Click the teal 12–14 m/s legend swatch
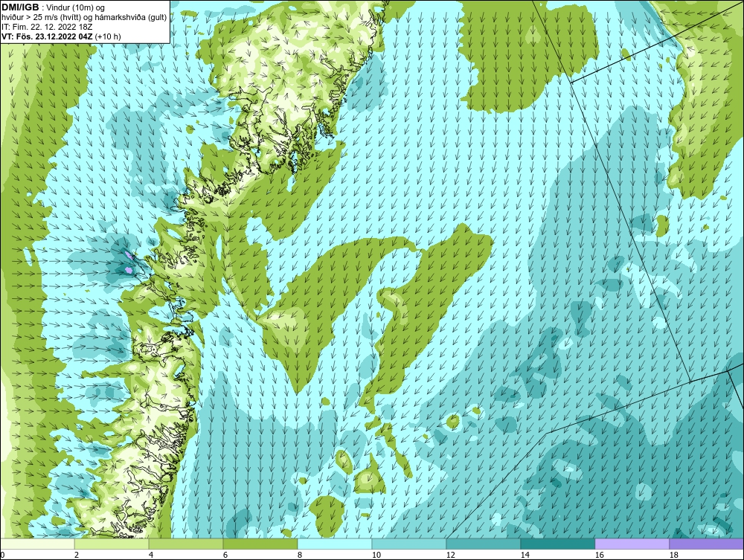 483,544
